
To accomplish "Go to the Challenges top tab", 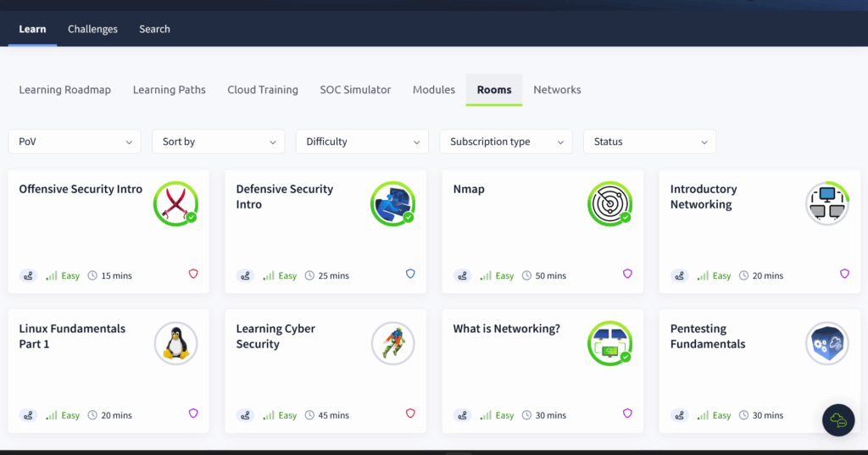I will [x=92, y=30].
